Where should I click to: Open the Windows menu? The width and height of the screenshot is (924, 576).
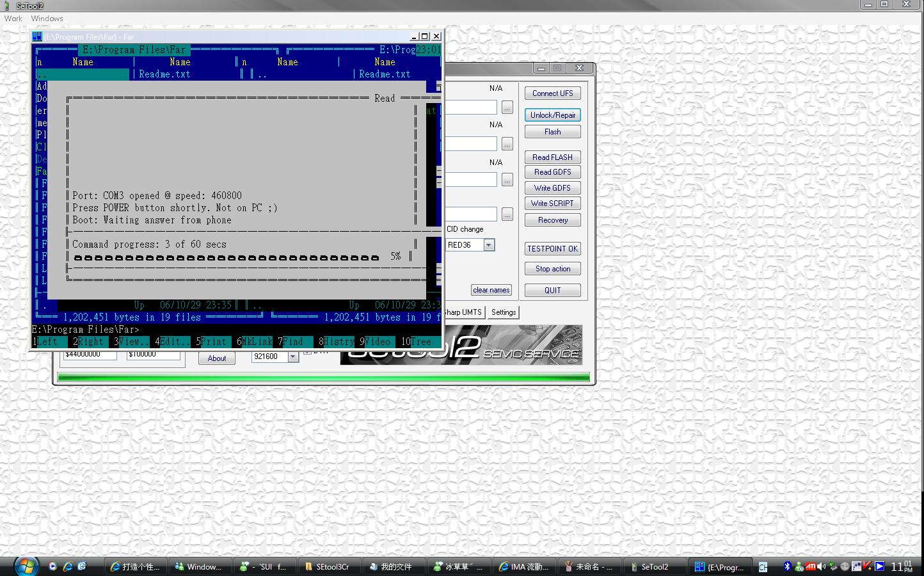tap(47, 19)
